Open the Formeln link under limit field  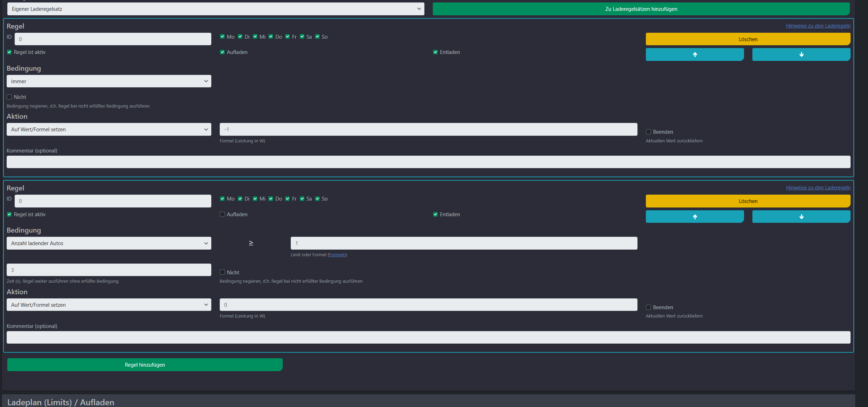(x=337, y=255)
